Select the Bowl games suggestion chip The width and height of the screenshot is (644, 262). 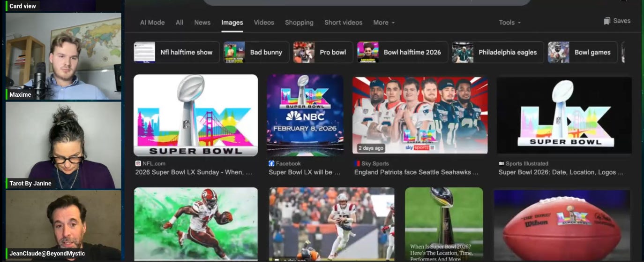click(582, 52)
